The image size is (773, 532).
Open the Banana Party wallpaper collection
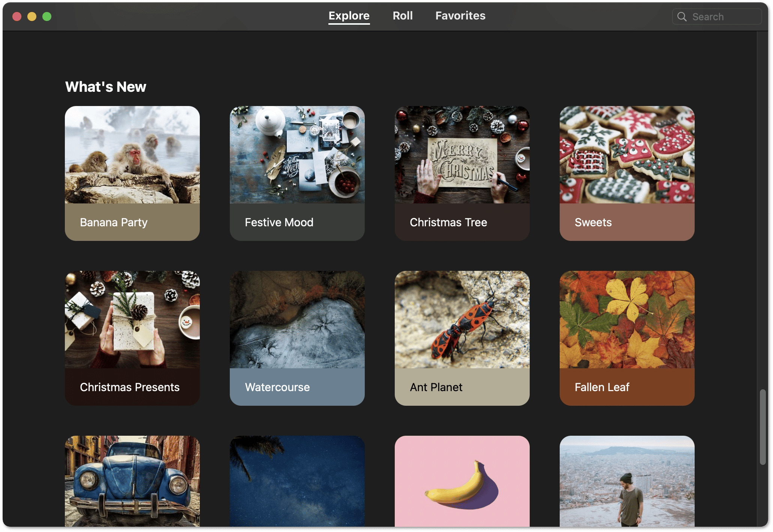pyautogui.click(x=132, y=173)
